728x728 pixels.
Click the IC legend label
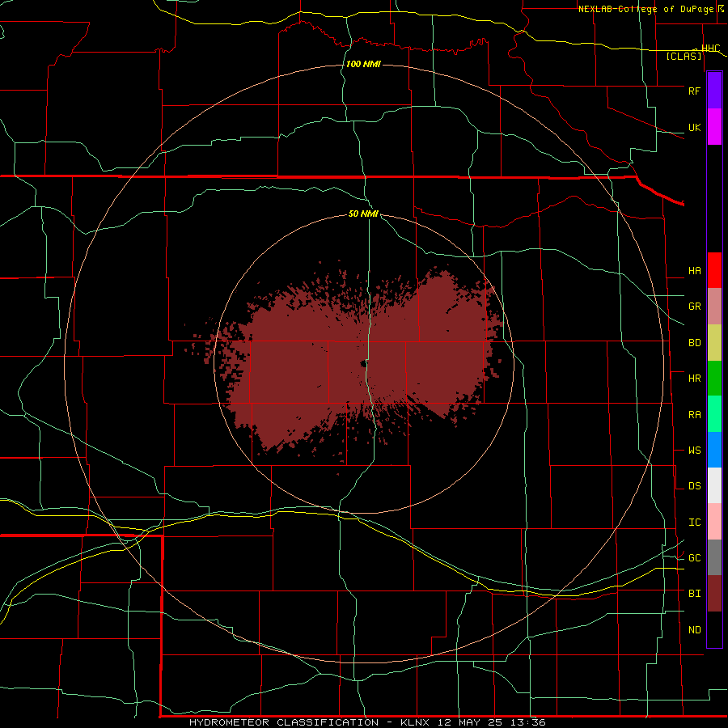(695, 523)
